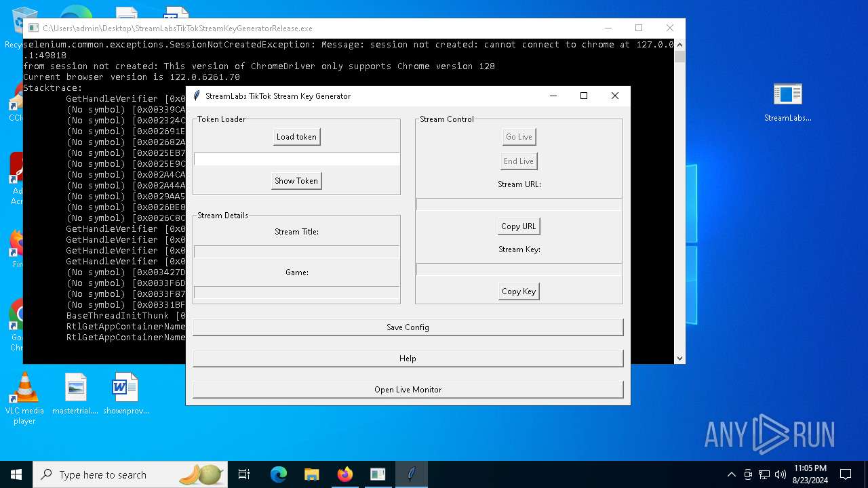Viewport: 868px width, 488px height.
Task: Click the Copy Key button
Action: [519, 291]
